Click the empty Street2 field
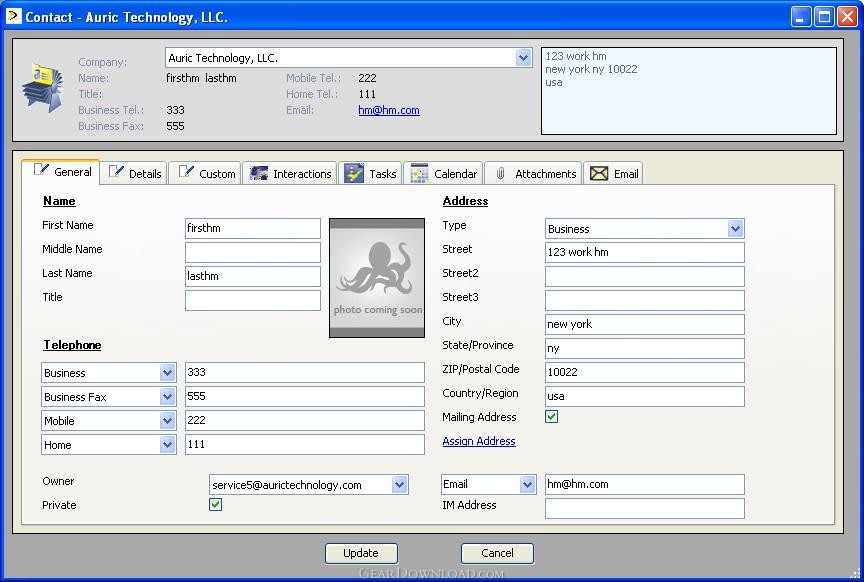 point(645,276)
